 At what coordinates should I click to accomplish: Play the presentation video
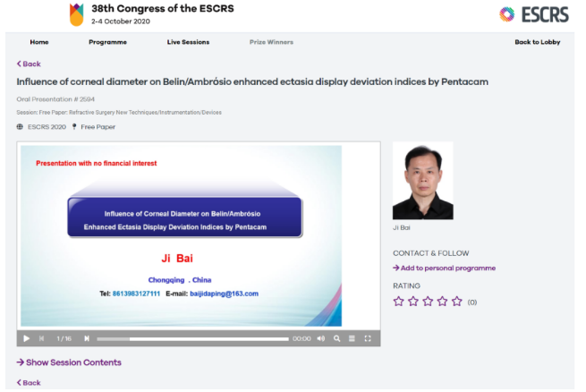(26, 338)
